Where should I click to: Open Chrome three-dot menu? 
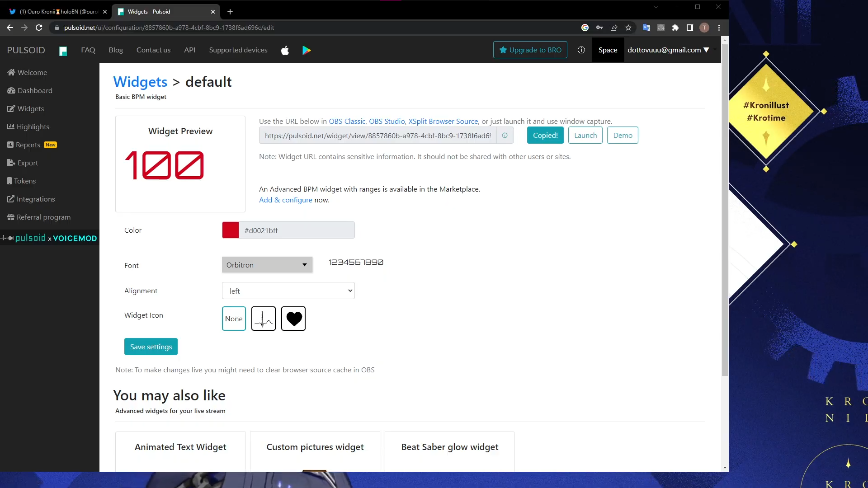click(719, 28)
